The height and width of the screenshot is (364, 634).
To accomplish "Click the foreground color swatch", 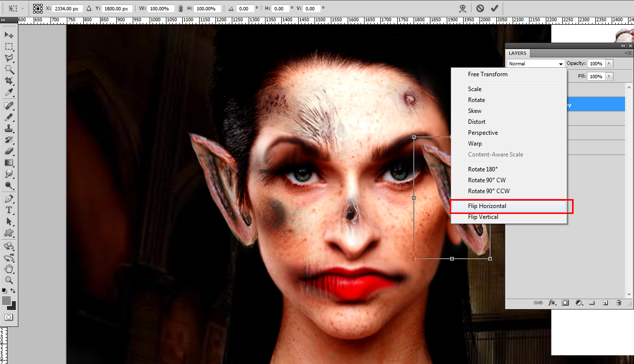I will tap(6, 301).
